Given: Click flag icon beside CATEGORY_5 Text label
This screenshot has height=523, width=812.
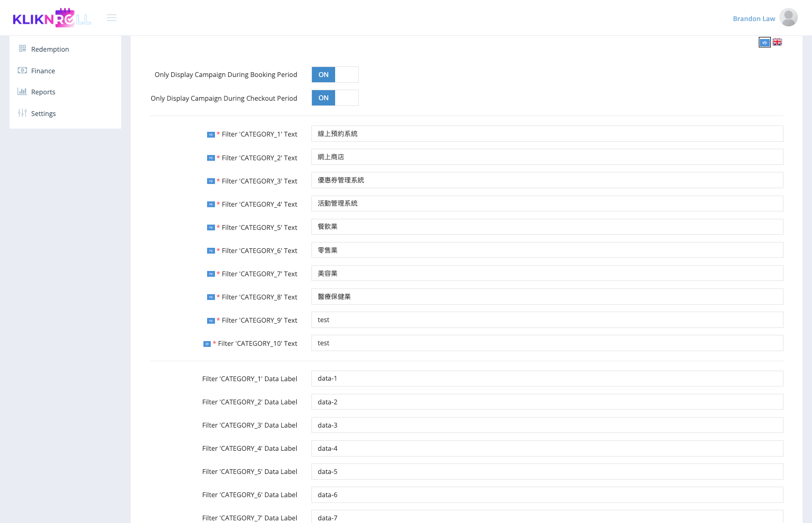Looking at the screenshot, I should click(211, 228).
